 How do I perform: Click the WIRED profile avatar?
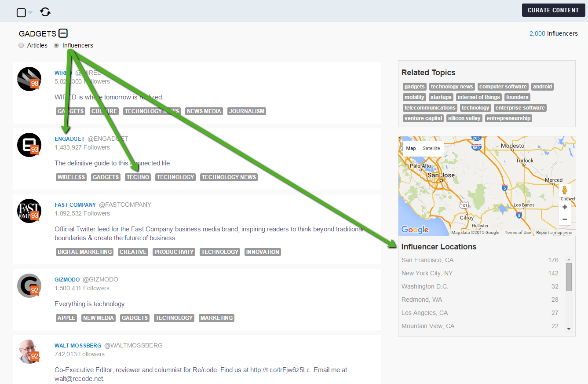(29, 79)
